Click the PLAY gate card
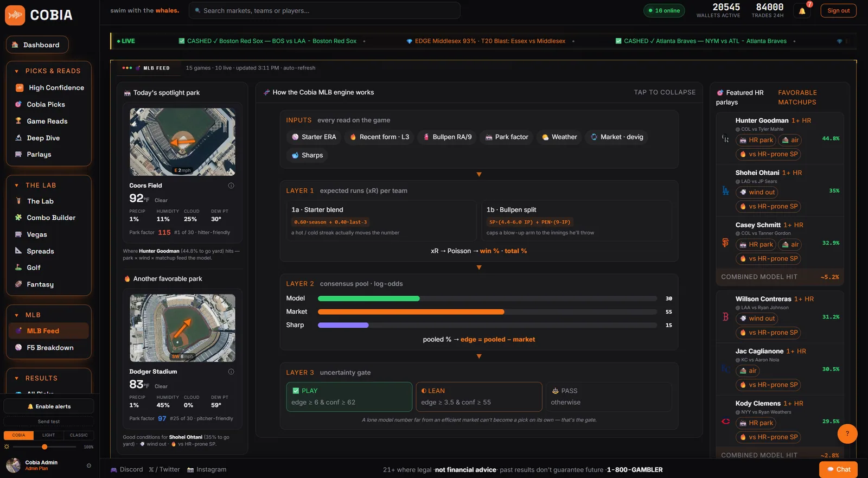This screenshot has height=478, width=868. click(349, 397)
